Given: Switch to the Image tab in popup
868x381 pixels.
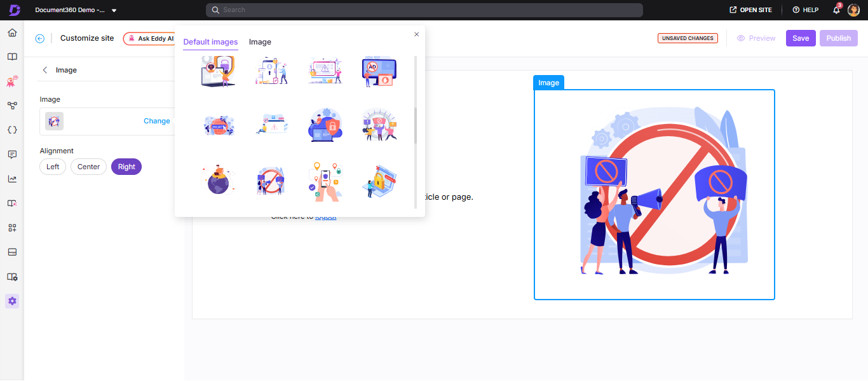Looking at the screenshot, I should coord(260,42).
